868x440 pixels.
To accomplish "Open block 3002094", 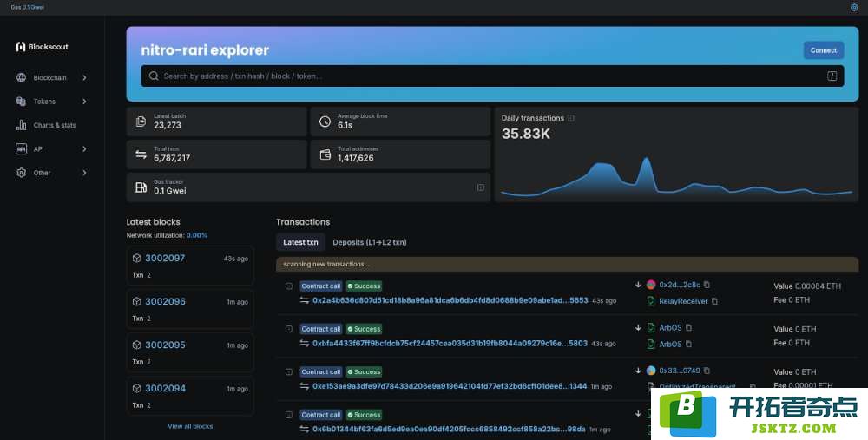I will click(x=165, y=388).
